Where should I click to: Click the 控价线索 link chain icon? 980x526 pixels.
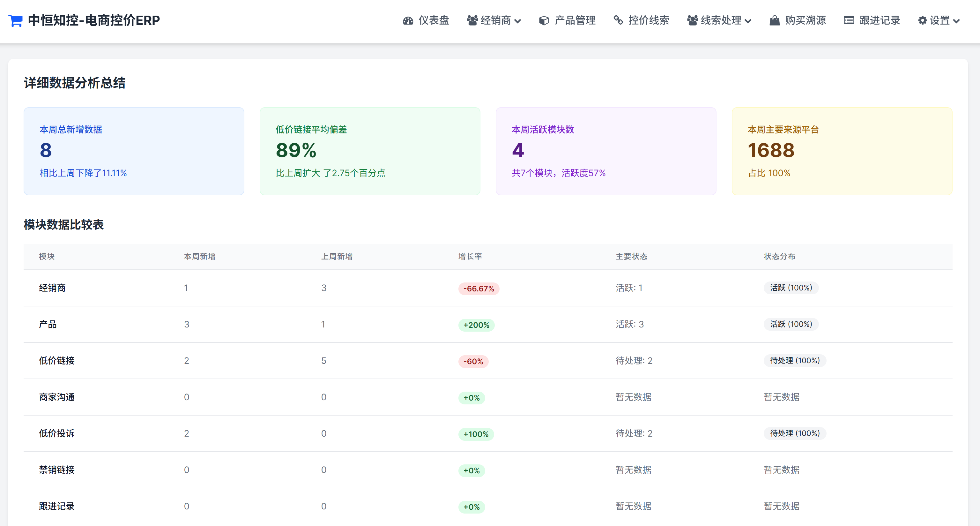[x=618, y=20]
